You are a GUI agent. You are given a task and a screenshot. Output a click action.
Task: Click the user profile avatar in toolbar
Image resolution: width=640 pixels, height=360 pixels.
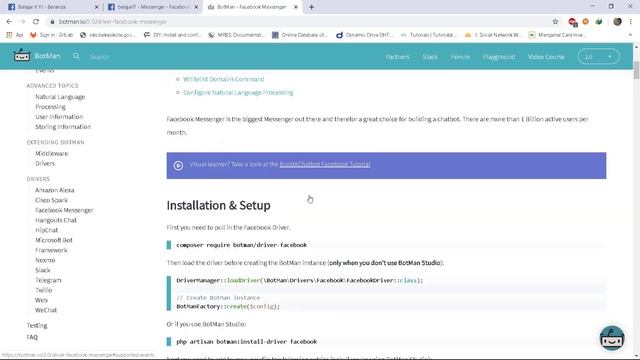pos(617,22)
